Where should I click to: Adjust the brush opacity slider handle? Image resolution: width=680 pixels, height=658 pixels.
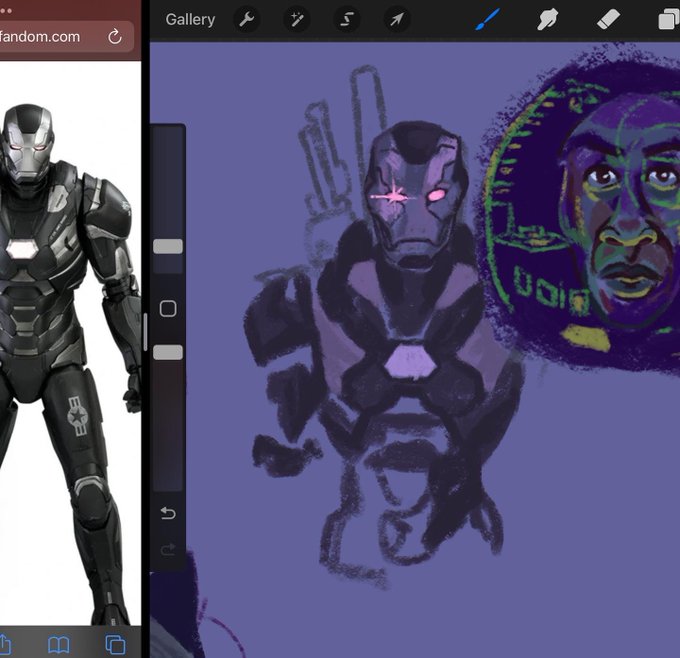[168, 352]
